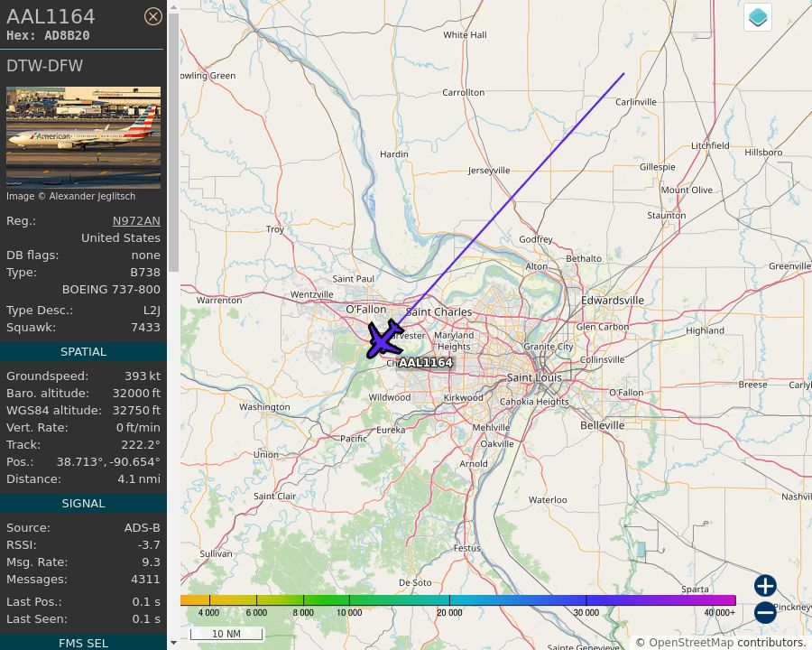Select the AAL1164 aircraft icon on map
The image size is (812, 650).
click(x=384, y=339)
